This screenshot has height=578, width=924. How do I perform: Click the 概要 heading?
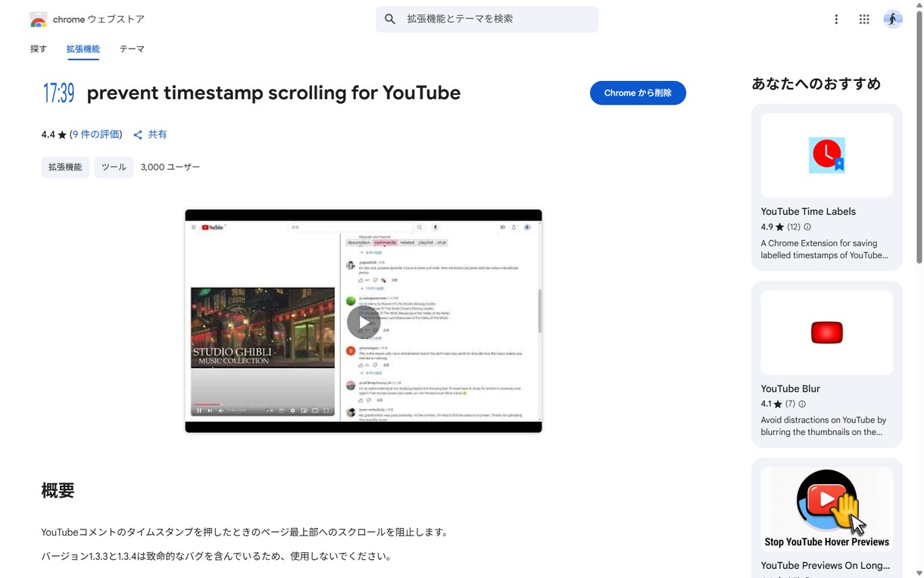point(58,491)
